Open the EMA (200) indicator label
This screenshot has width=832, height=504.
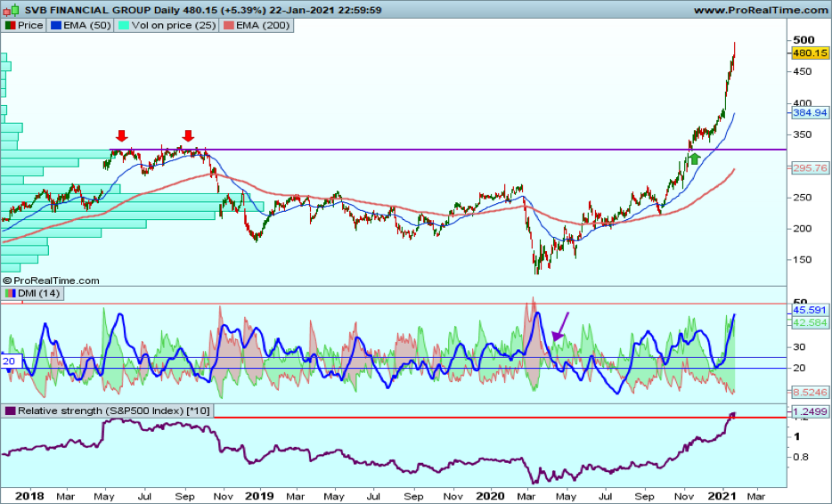click(257, 26)
